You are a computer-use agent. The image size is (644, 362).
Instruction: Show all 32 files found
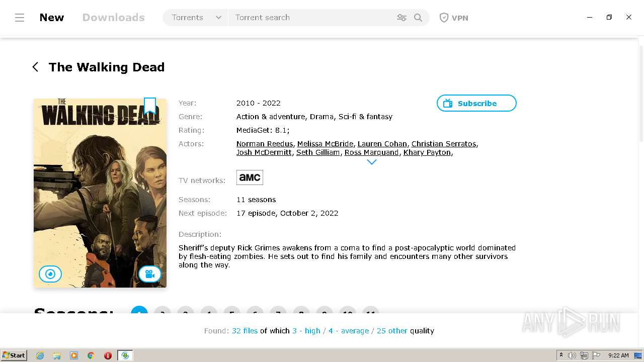(245, 331)
